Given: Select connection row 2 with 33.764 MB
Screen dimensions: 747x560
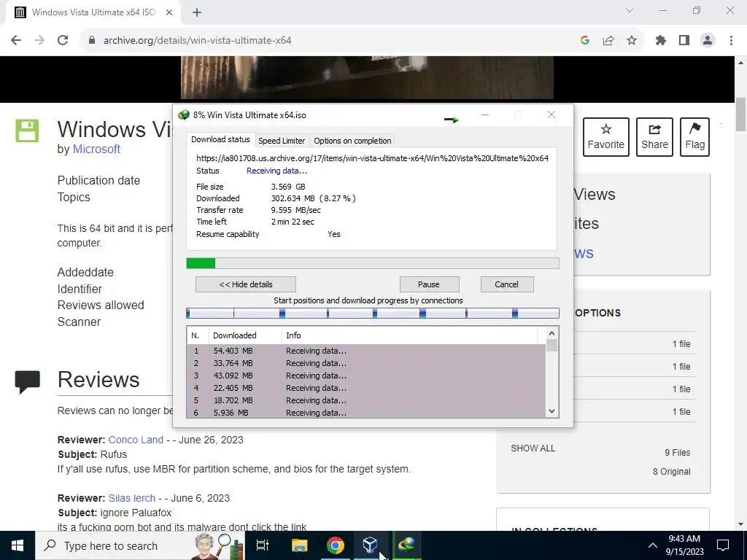Looking at the screenshot, I should pyautogui.click(x=366, y=363).
